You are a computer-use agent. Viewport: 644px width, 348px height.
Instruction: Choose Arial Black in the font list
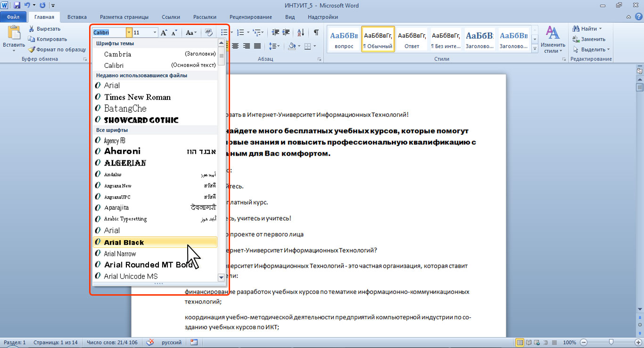[155, 242]
